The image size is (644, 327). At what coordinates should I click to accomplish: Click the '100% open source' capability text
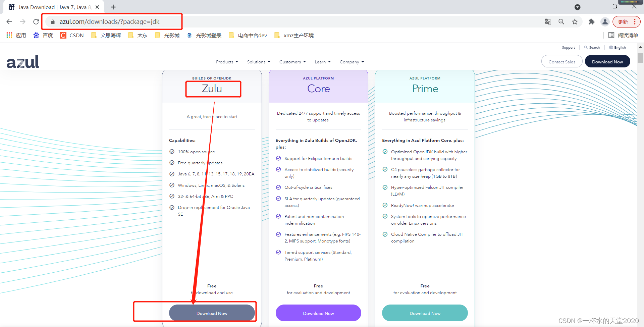point(196,152)
